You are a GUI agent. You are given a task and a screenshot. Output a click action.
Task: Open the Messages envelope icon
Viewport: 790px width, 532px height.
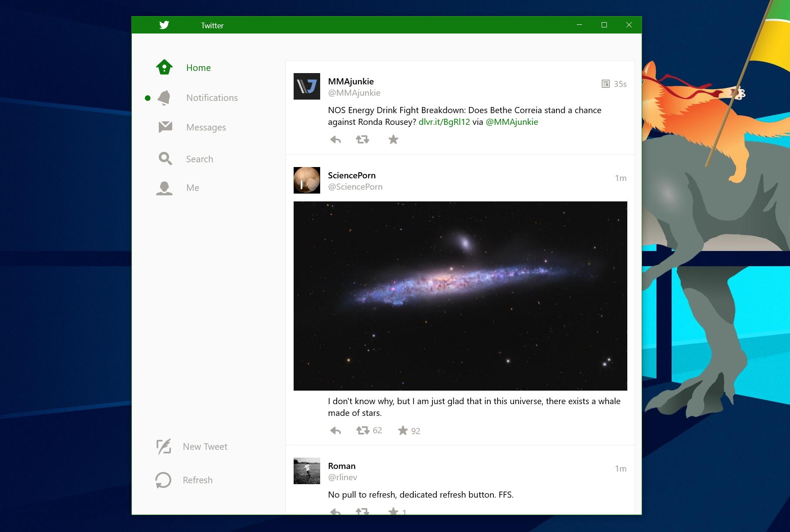tap(165, 127)
